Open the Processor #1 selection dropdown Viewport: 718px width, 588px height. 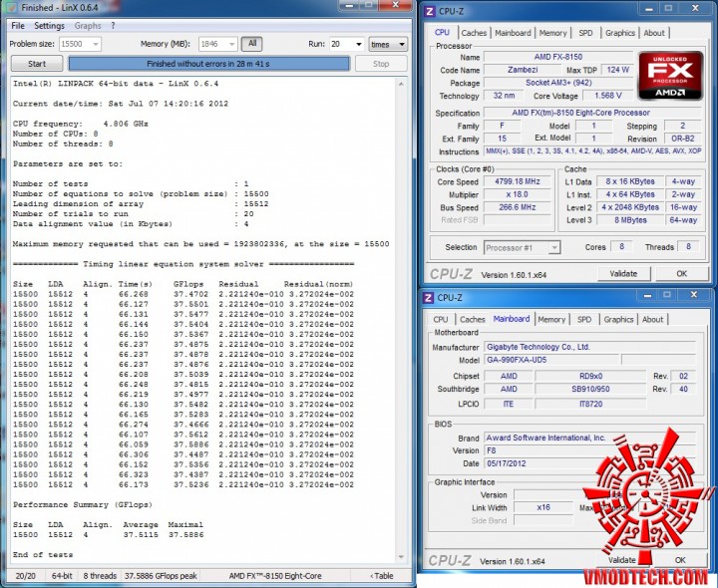(522, 247)
